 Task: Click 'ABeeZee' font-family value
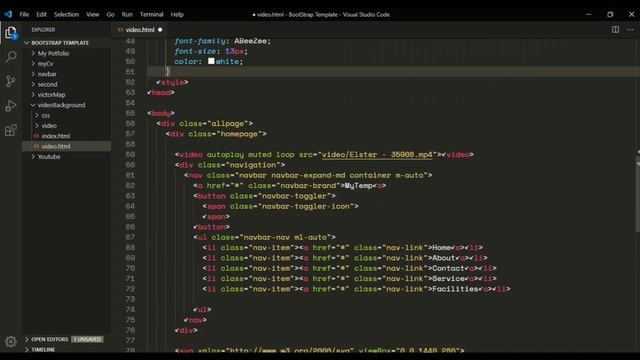coord(250,41)
